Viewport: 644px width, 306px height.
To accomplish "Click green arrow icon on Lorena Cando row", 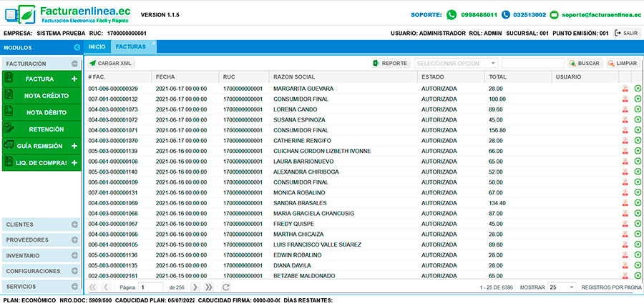I will [x=638, y=109].
